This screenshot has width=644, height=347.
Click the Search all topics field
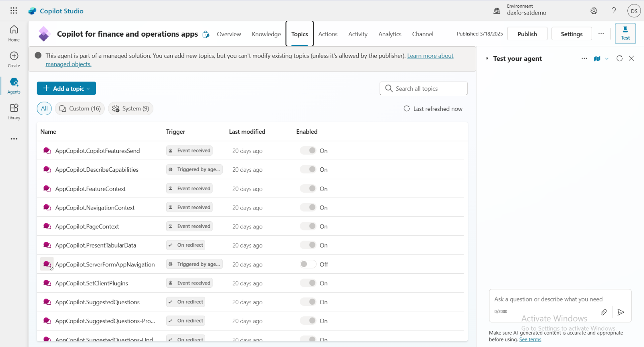423,89
